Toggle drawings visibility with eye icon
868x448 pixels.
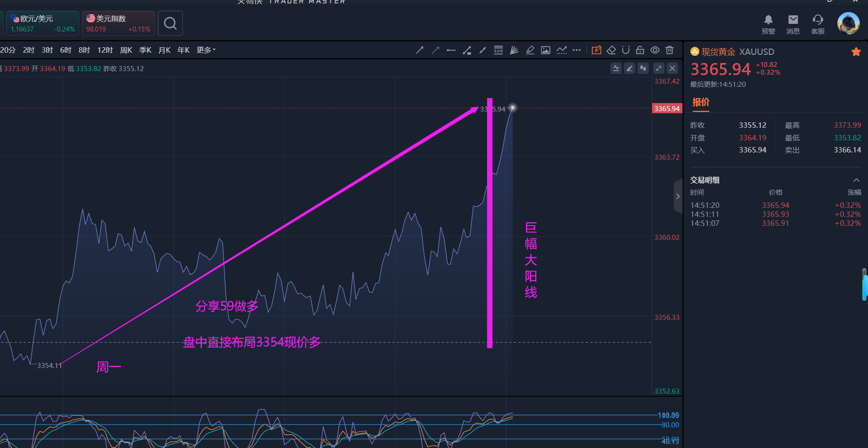[655, 50]
